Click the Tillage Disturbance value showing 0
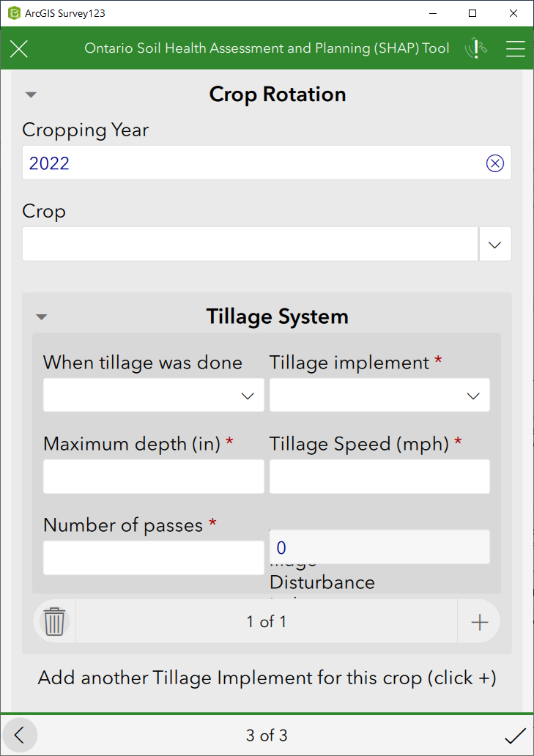Screen dimensions: 534x756 click(379, 547)
